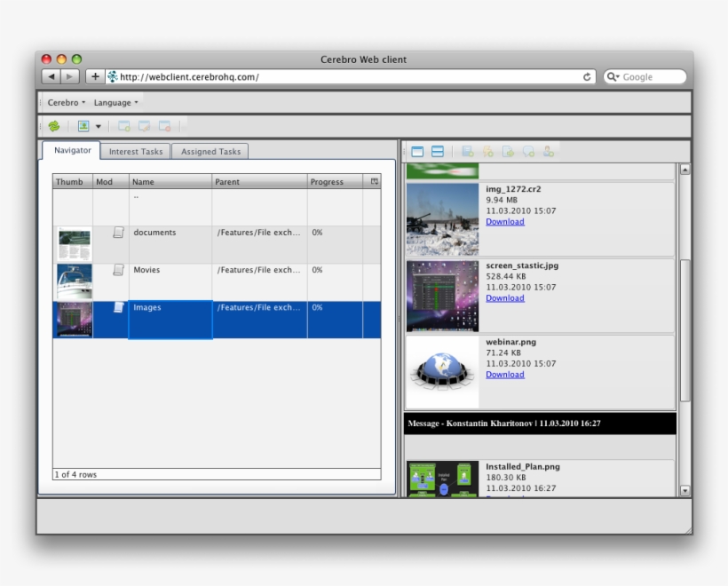Click the delete task icon with red badge
The image size is (728, 586).
click(164, 126)
